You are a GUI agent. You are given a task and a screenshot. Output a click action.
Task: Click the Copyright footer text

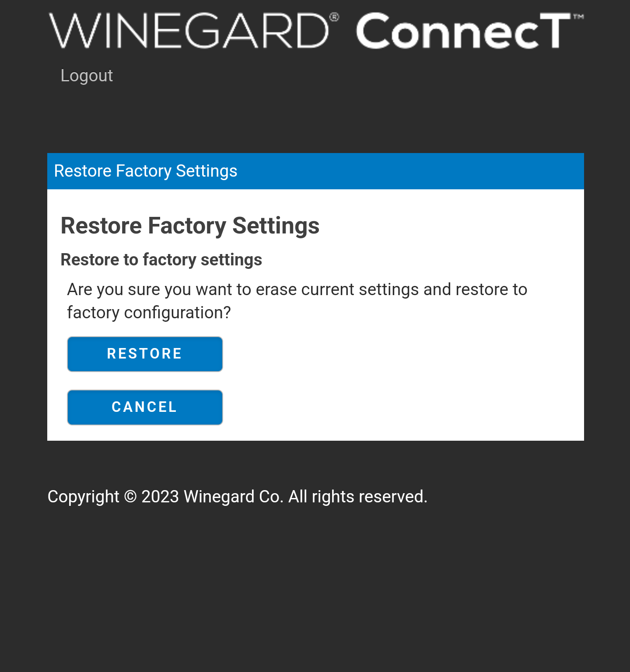pos(237,497)
